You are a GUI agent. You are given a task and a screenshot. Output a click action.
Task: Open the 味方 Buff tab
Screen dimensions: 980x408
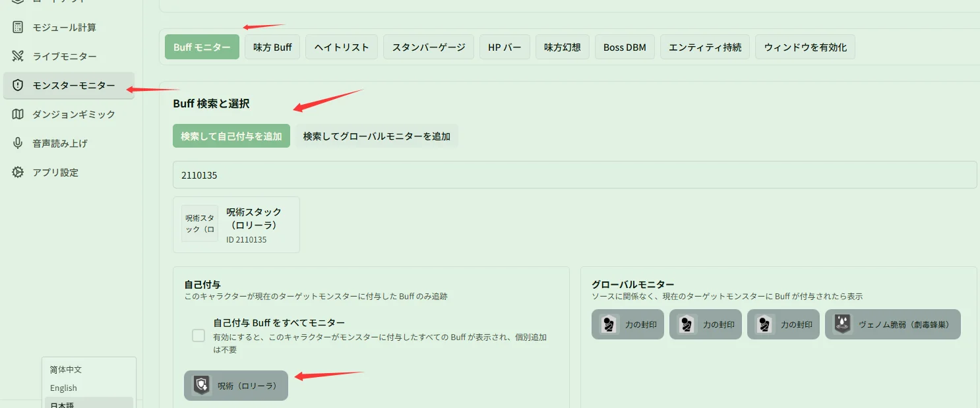point(272,47)
